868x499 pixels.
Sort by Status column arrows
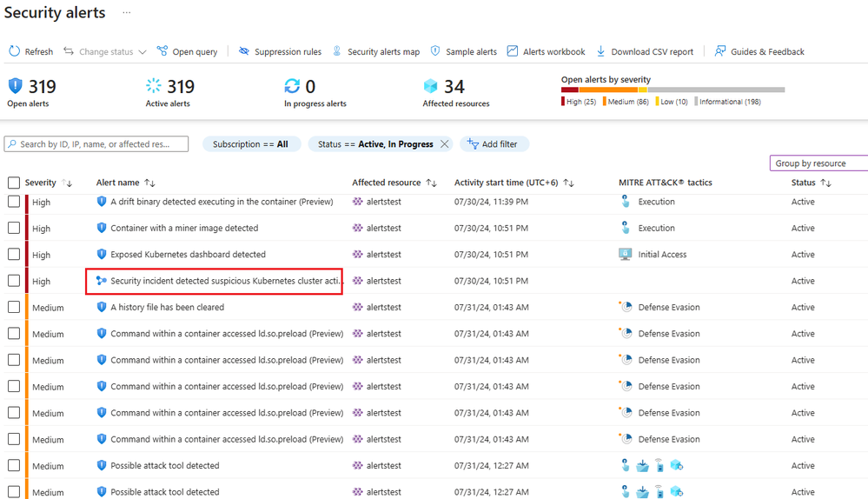click(x=826, y=183)
